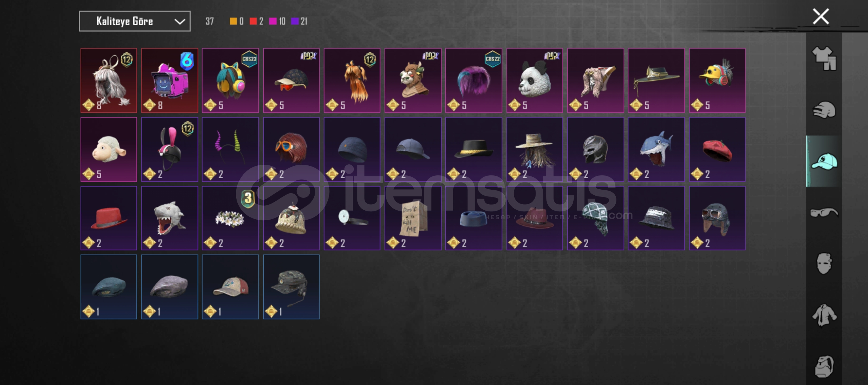Open the backpack category icon
This screenshot has width=868, height=385.
pyautogui.click(x=824, y=366)
